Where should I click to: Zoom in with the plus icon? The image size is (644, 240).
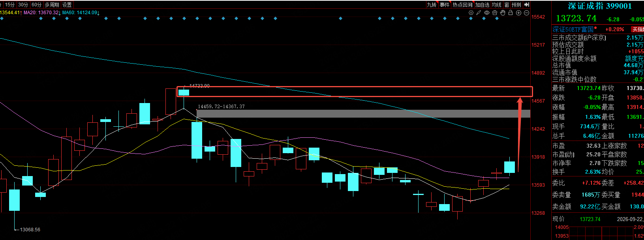[518, 13]
